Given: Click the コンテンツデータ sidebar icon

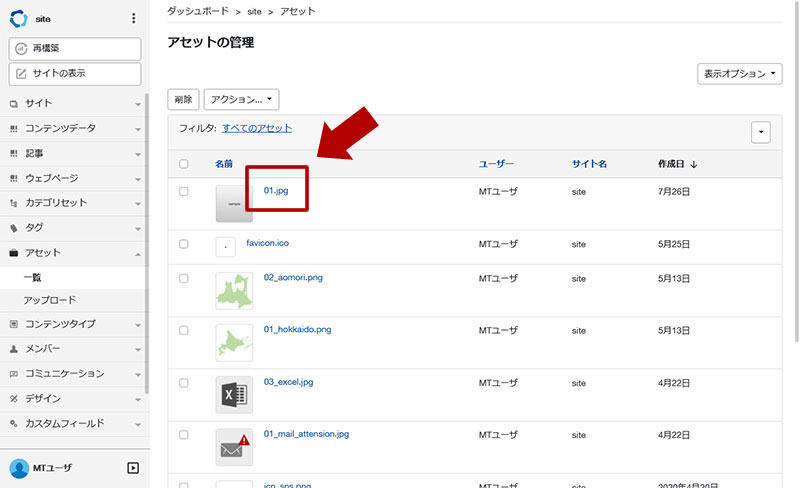Looking at the screenshot, I should pos(14,129).
